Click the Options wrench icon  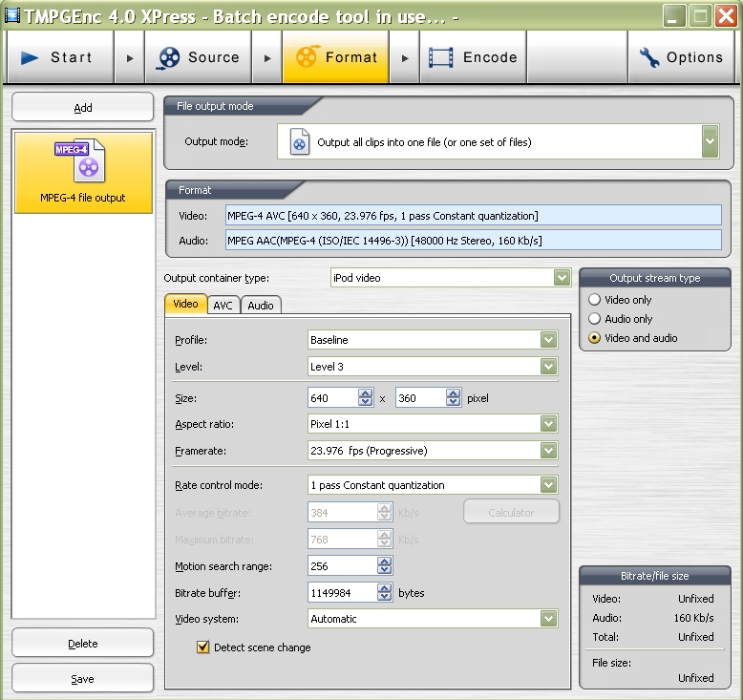coord(649,58)
